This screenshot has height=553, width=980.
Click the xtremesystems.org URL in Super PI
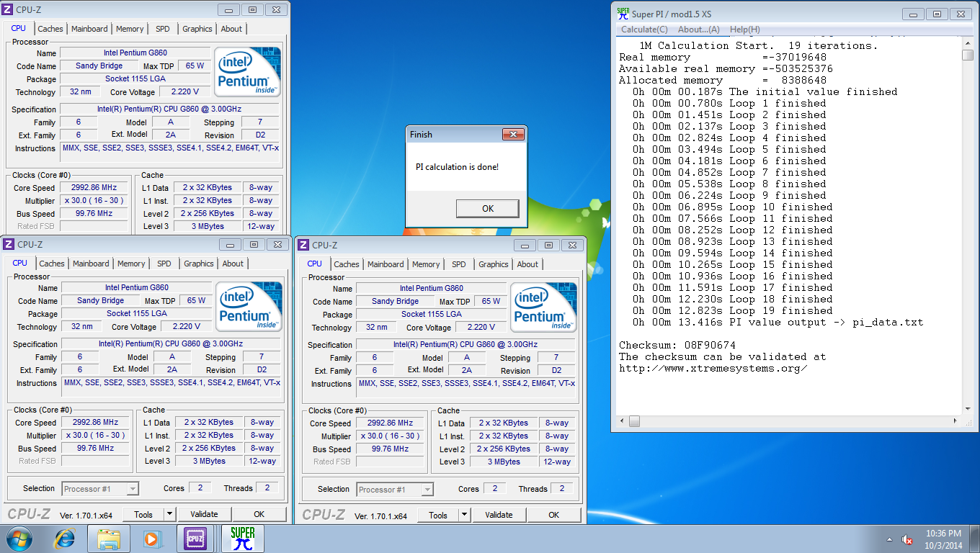[713, 369]
